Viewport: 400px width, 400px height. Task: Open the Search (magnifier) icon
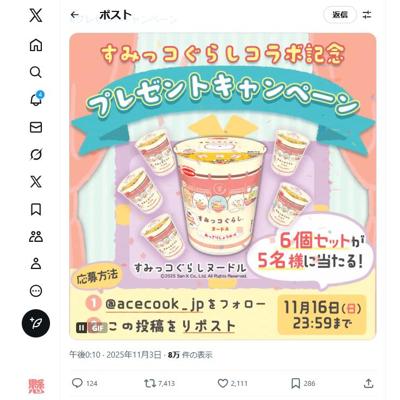point(36,72)
